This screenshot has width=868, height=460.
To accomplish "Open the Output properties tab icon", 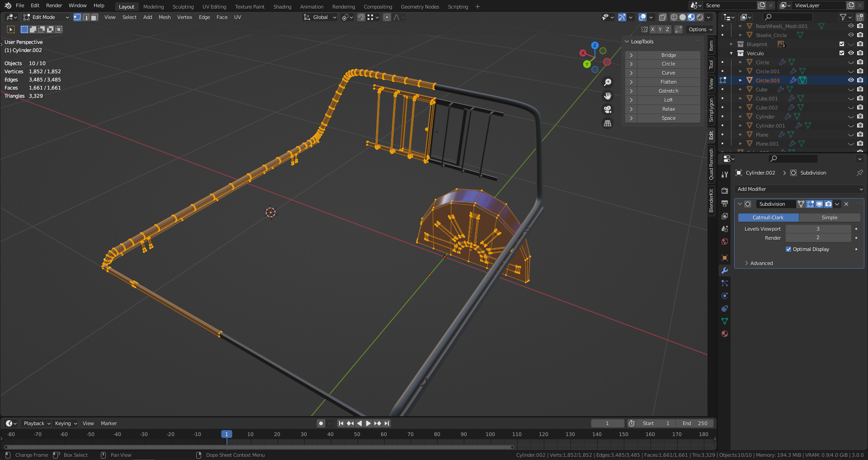I will 725,204.
